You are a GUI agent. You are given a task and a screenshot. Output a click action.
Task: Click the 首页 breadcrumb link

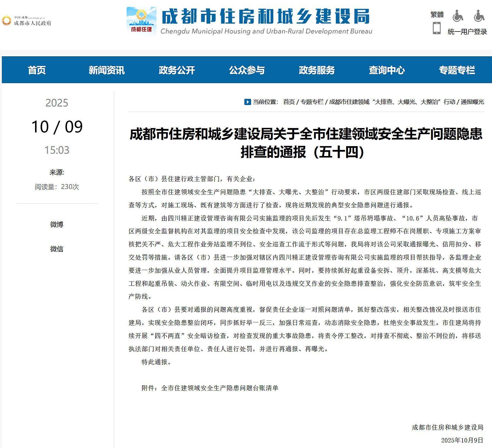click(289, 102)
